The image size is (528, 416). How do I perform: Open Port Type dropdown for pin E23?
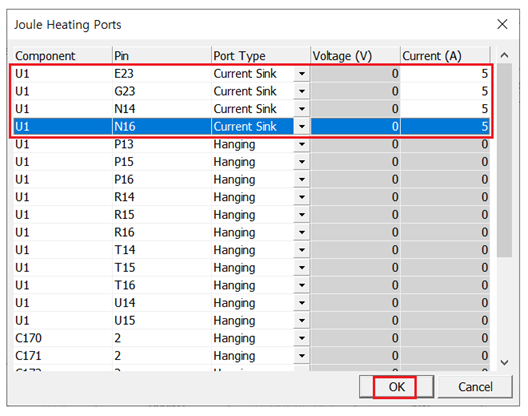click(302, 73)
